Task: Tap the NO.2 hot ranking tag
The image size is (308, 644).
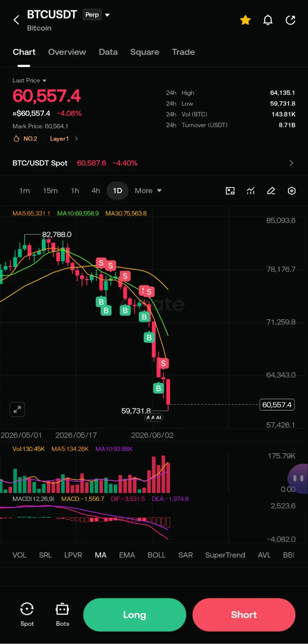Action: 25,139
